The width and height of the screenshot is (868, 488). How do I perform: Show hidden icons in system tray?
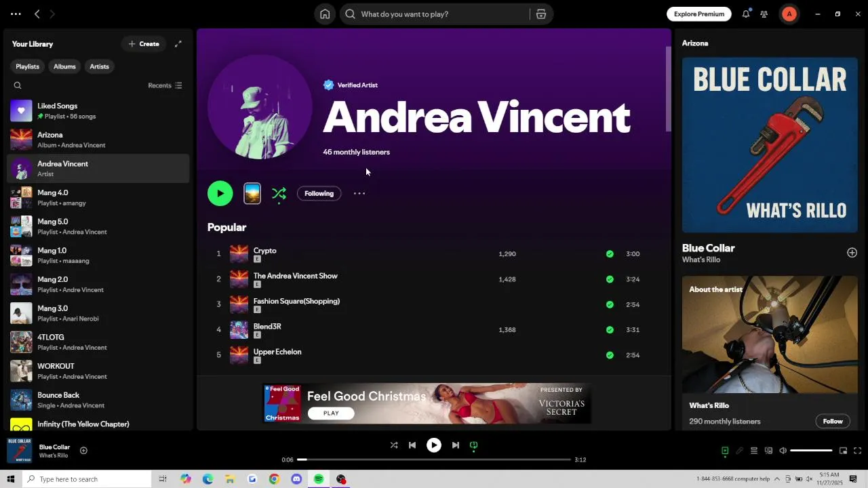click(777, 479)
